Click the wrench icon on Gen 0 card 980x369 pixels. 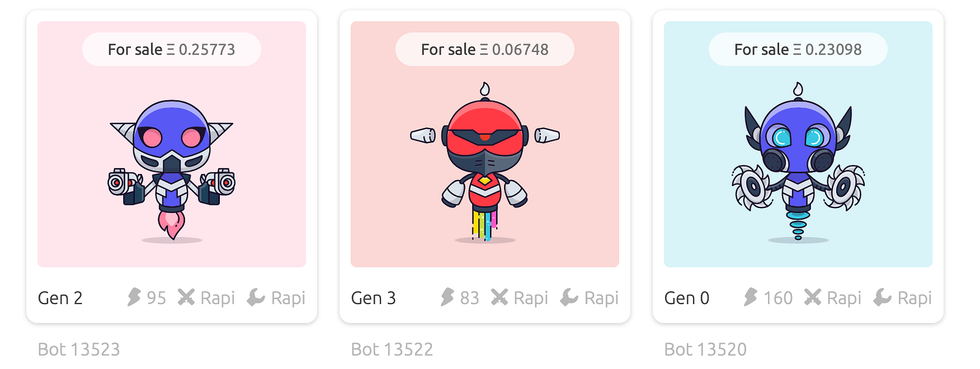click(883, 297)
